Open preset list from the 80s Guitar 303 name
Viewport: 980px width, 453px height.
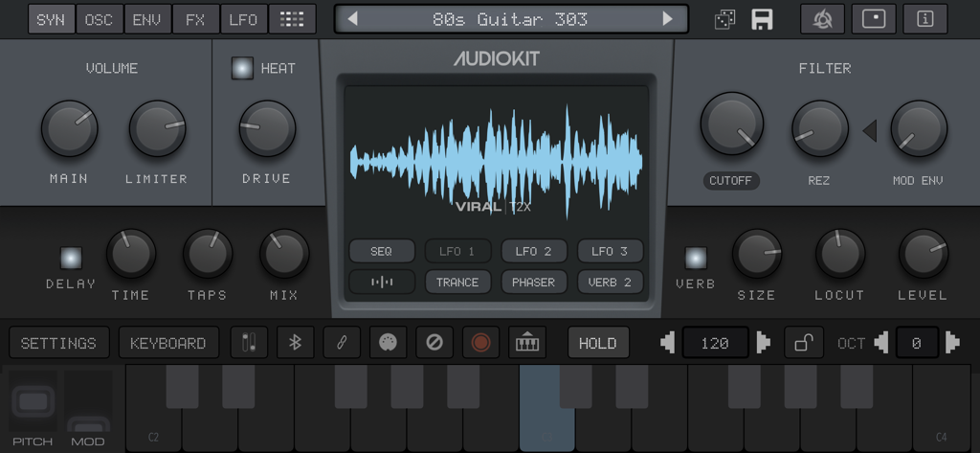click(510, 19)
